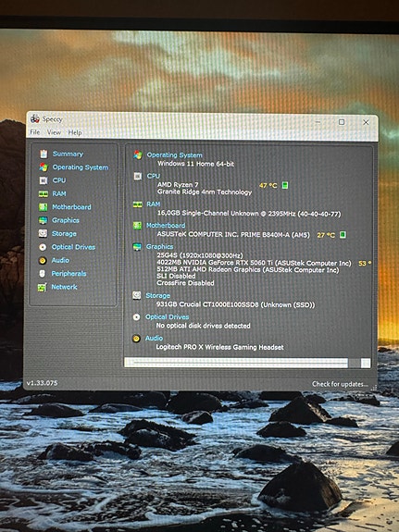Open the Graphics heading link in summary

pos(159,247)
